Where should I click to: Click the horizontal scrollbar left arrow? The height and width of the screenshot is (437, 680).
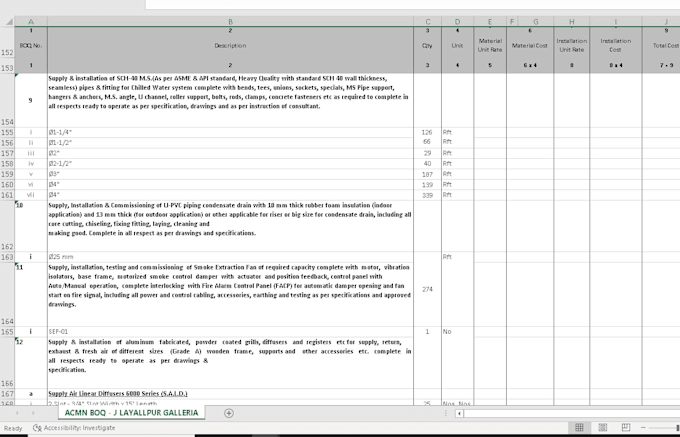(x=459, y=413)
